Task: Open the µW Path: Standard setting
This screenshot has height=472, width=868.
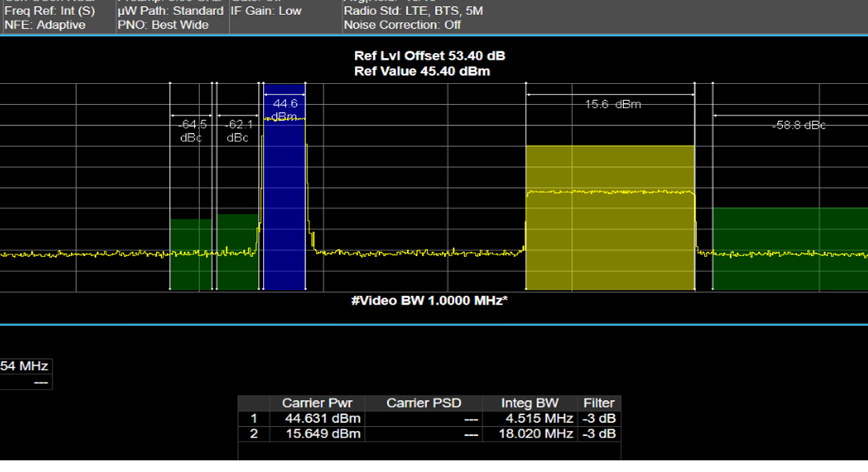Action: point(170,11)
